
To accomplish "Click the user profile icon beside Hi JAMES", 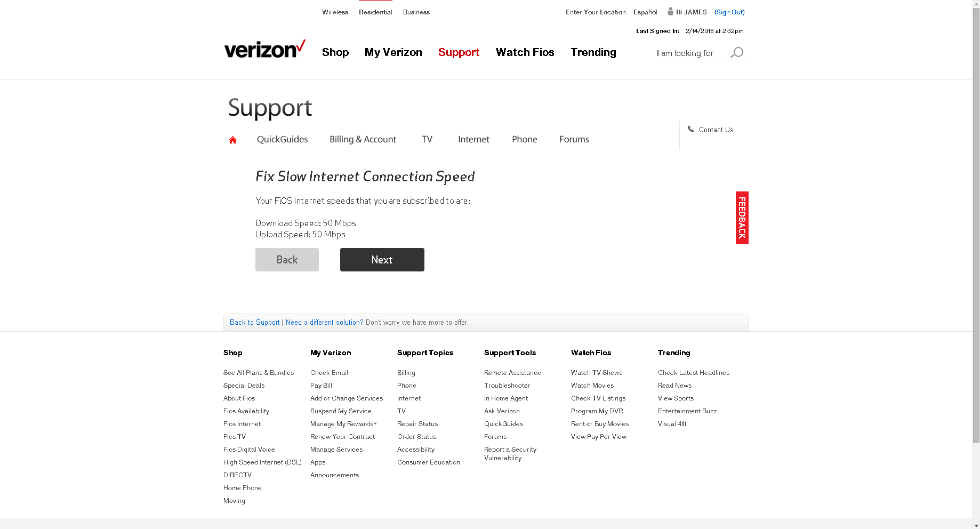I will [670, 11].
